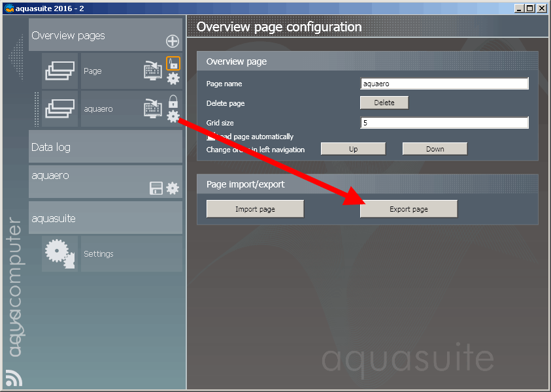Minimize the aquasuite window
The width and height of the screenshot is (551, 392).
520,8
